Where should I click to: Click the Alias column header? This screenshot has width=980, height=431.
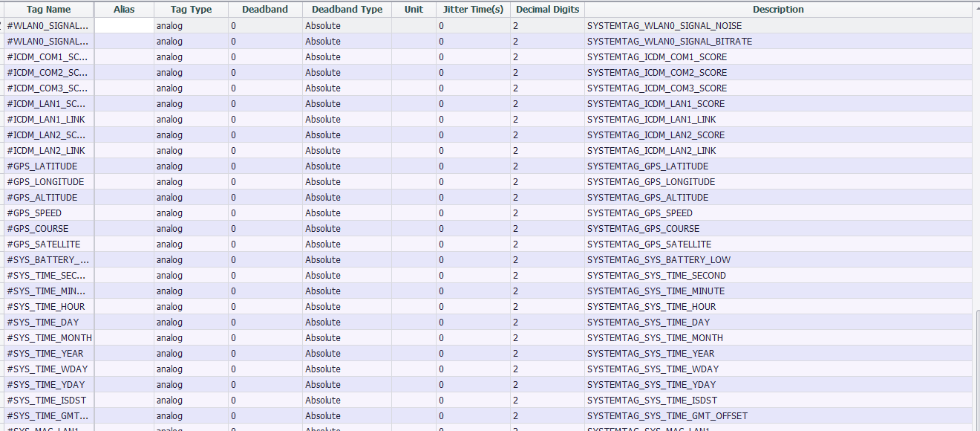click(x=124, y=10)
